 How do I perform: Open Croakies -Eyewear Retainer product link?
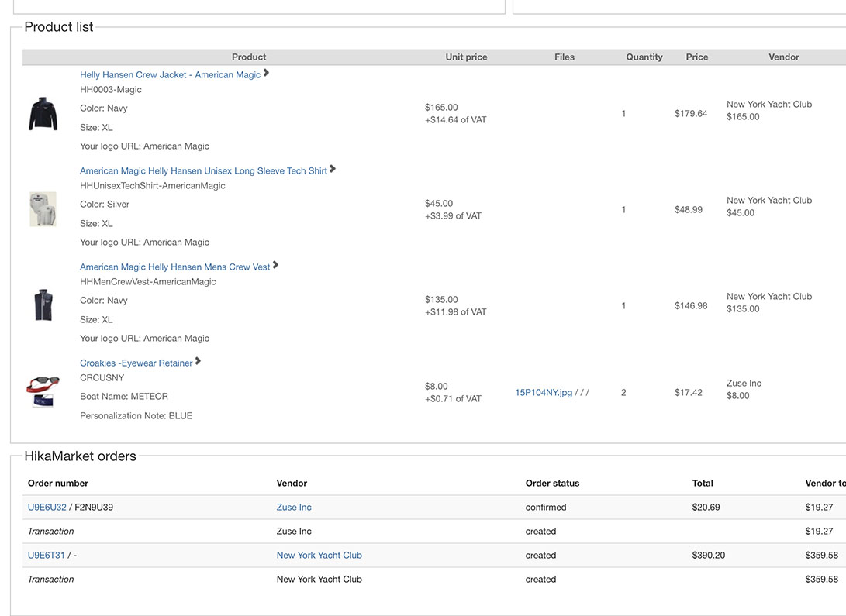[136, 363]
